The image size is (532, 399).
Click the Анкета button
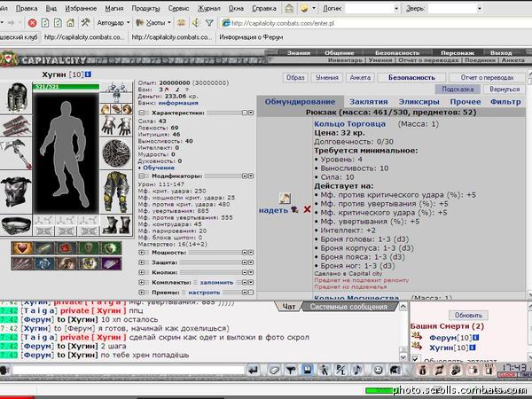(x=360, y=77)
